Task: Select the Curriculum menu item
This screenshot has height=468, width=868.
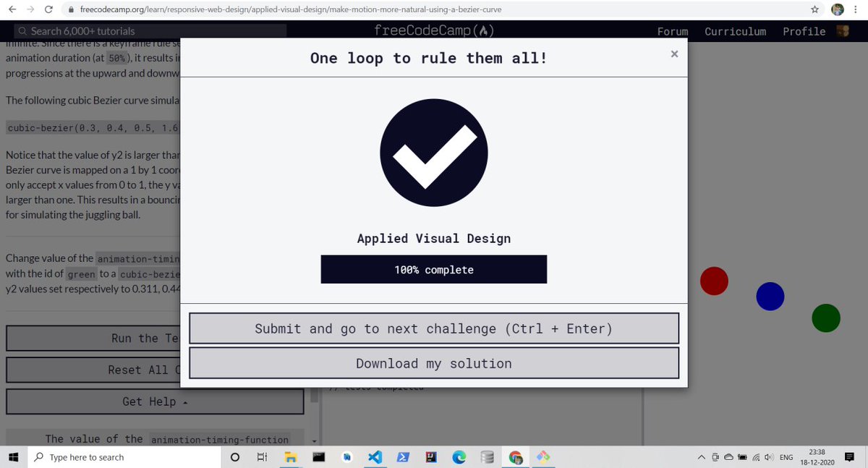Action: 735,31
